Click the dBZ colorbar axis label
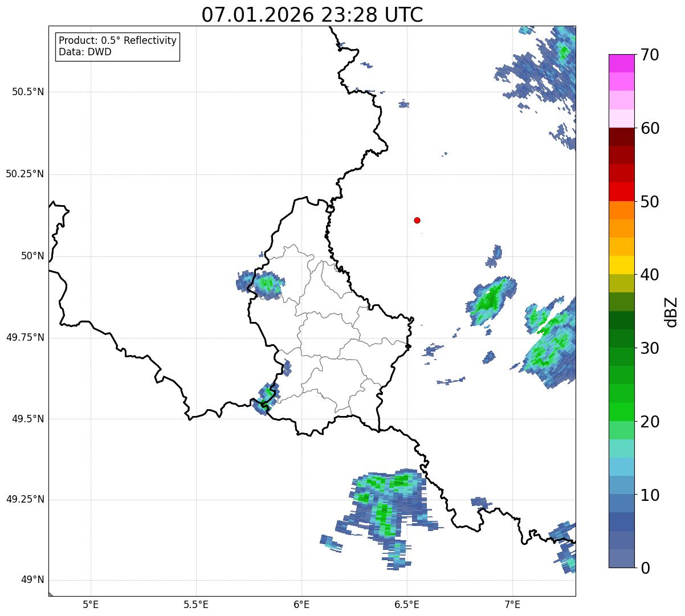The image size is (685, 616). point(672,311)
